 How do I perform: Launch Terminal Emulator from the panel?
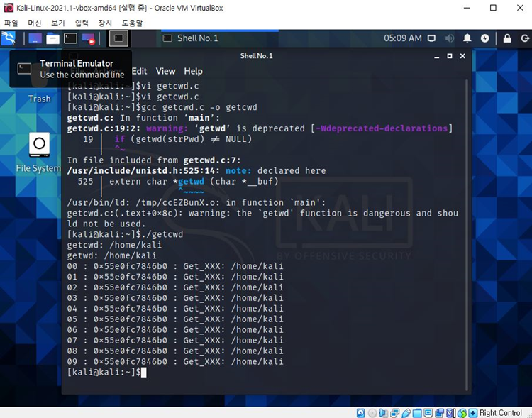pyautogui.click(x=70, y=38)
